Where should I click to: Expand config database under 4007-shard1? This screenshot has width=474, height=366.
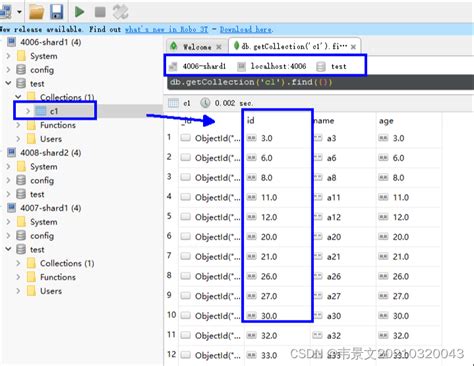coord(8,236)
